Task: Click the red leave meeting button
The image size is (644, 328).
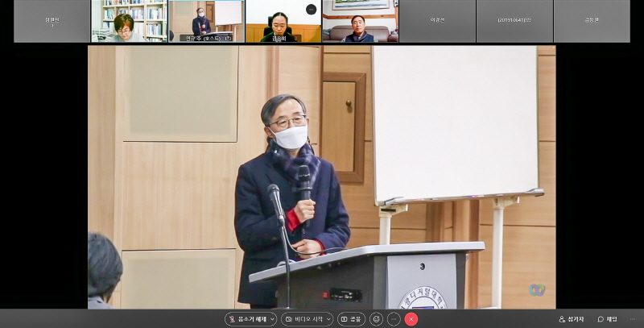Action: tap(411, 319)
